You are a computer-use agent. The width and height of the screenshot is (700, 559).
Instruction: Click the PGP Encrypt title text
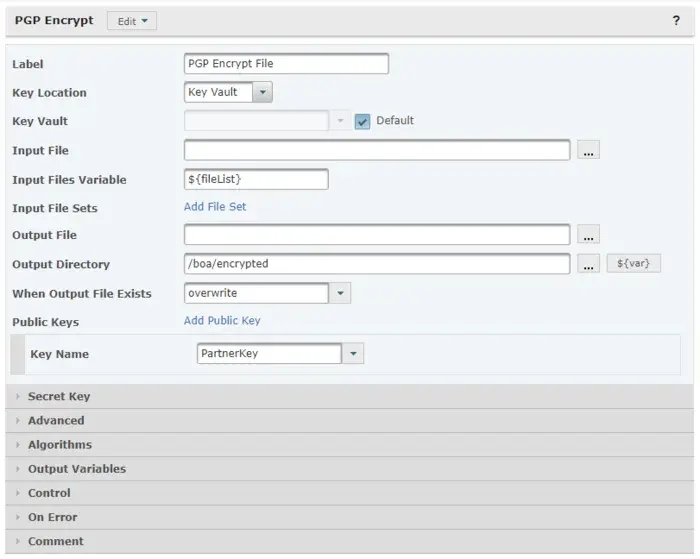(54, 21)
